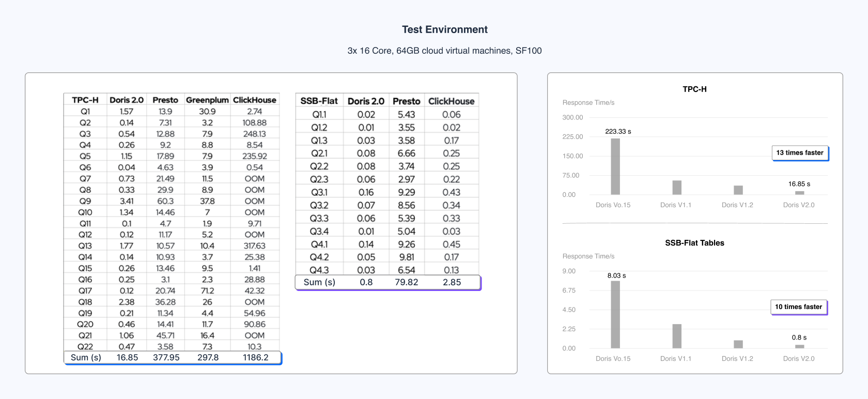Click the Q2.3 row label
868x399 pixels.
(x=319, y=179)
